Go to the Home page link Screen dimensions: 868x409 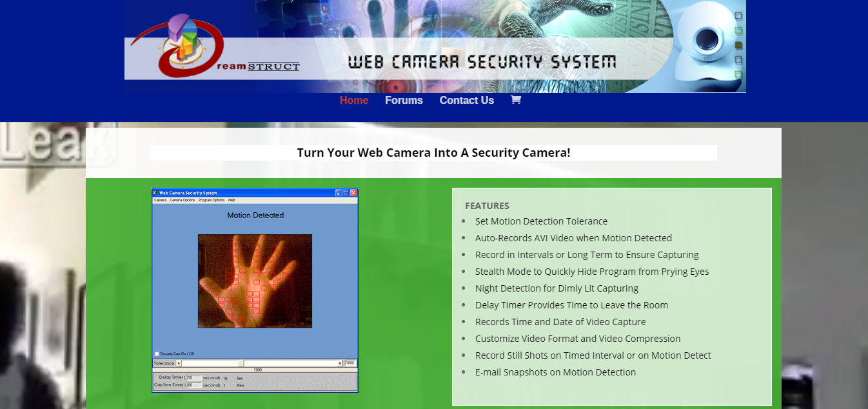pos(354,100)
